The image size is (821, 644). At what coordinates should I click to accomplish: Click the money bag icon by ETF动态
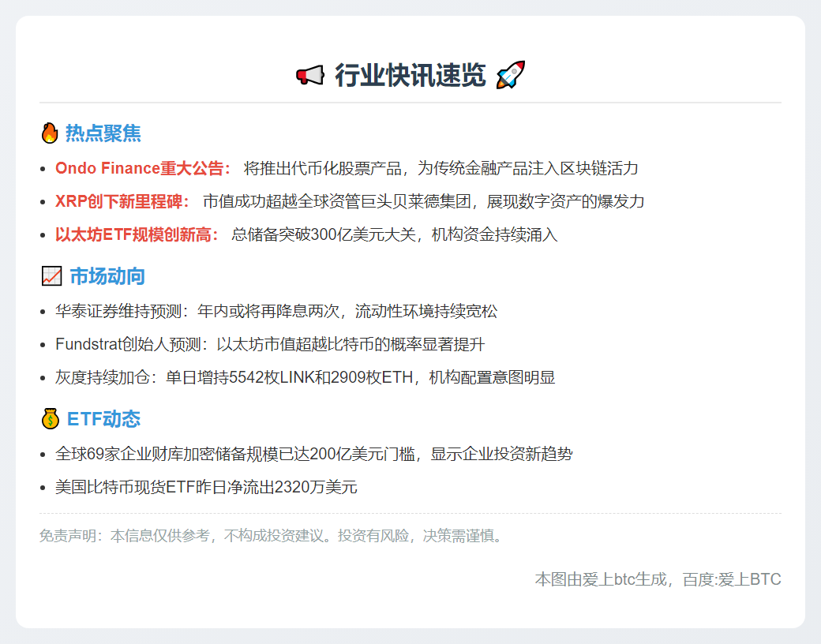point(50,418)
